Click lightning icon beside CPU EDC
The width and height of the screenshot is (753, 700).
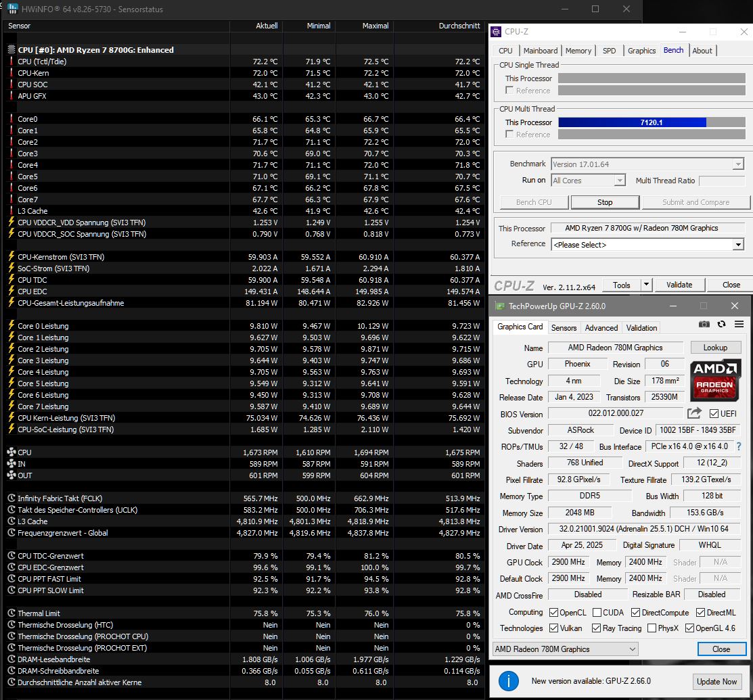(x=12, y=291)
